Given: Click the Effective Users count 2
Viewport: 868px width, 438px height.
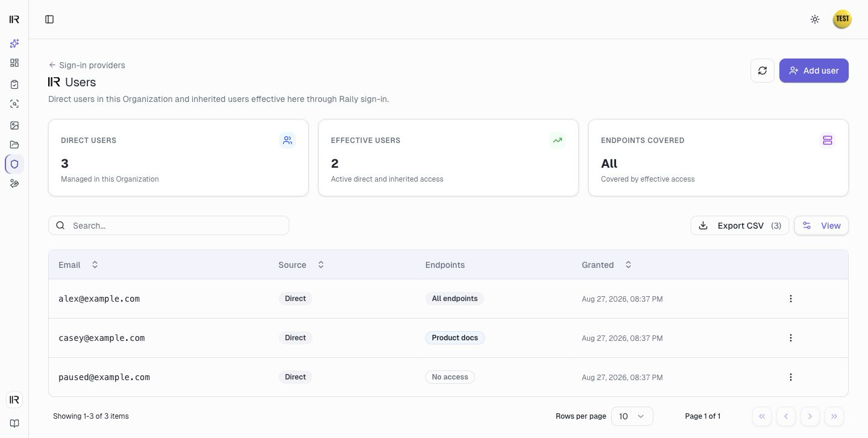Looking at the screenshot, I should [x=335, y=163].
